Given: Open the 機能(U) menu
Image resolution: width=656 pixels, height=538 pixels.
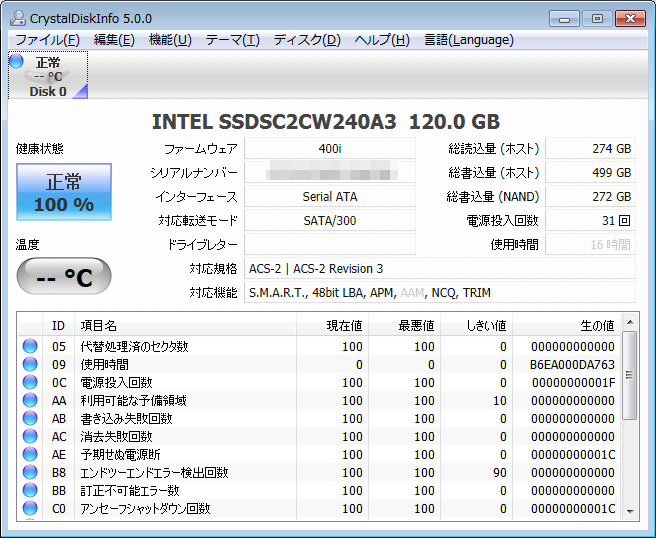Looking at the screenshot, I should pos(170,40).
